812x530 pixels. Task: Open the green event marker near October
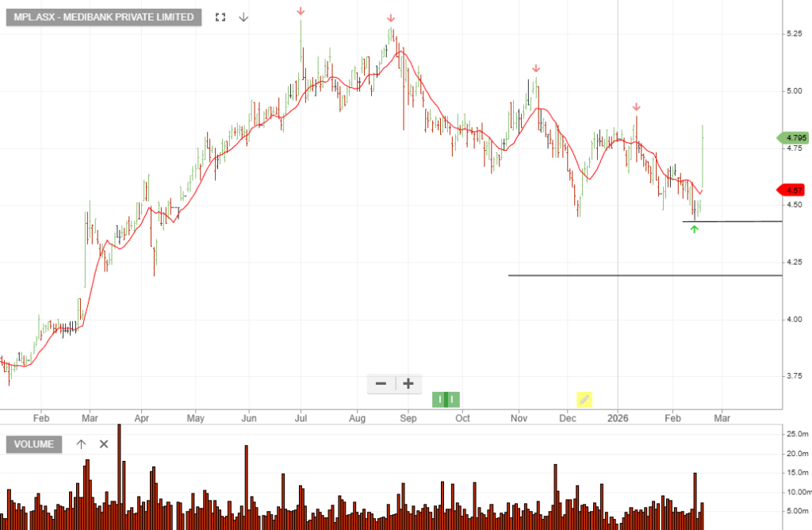click(446, 399)
